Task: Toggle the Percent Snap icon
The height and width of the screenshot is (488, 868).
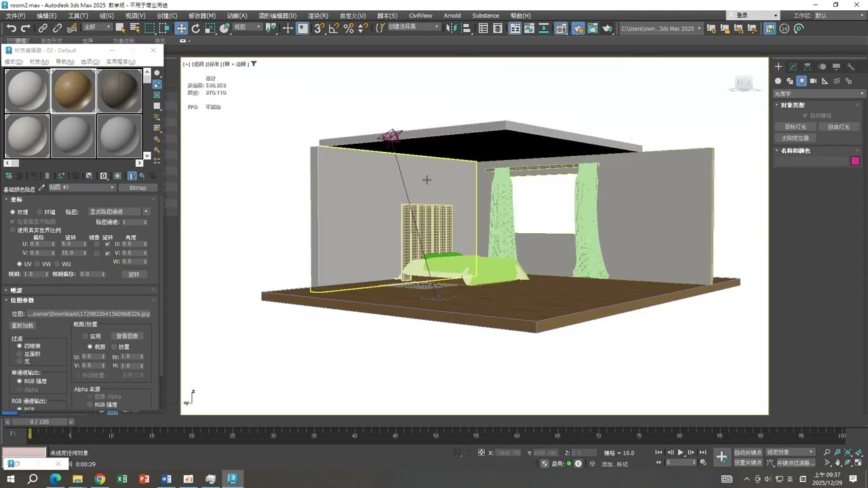Action: 349,28
